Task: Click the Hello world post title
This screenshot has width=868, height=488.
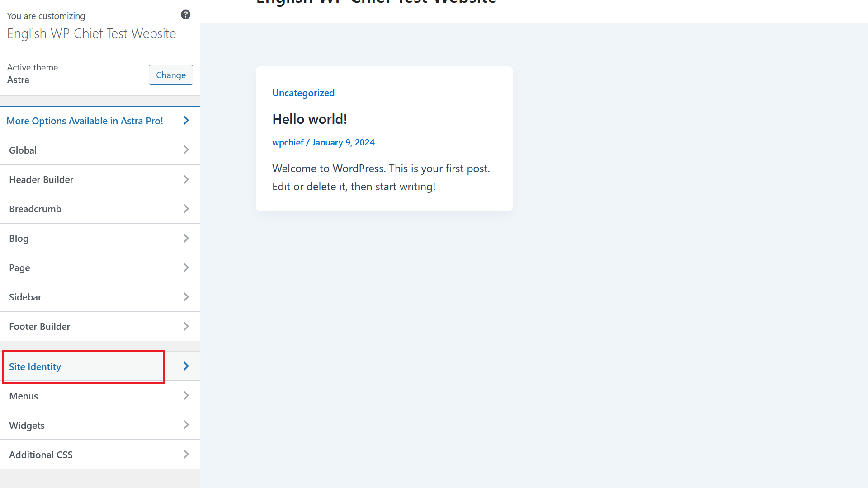Action: (309, 118)
